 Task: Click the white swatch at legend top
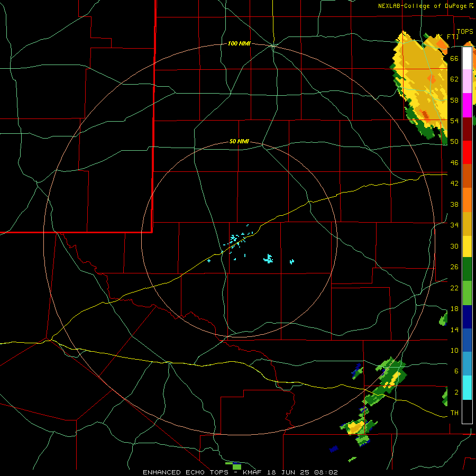pos(467,58)
